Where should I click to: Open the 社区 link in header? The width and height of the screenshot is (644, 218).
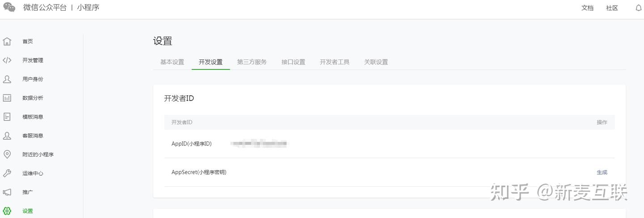coord(612,8)
